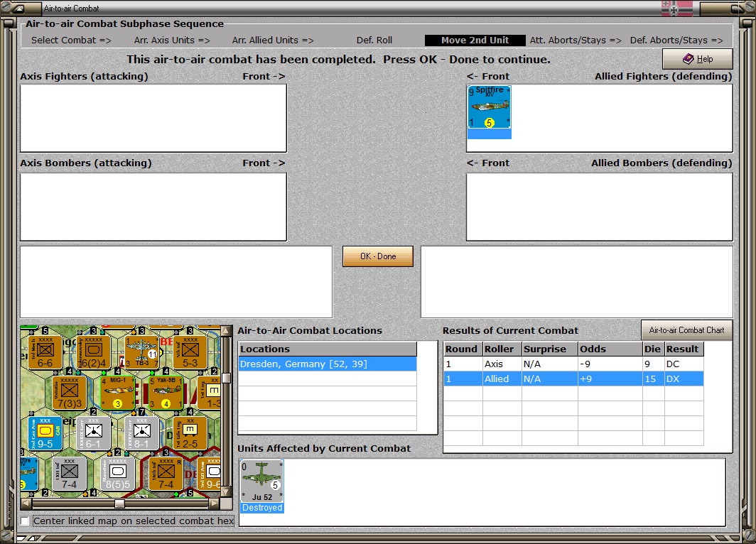Click map vertical scrollbar up arrow

tap(225, 331)
